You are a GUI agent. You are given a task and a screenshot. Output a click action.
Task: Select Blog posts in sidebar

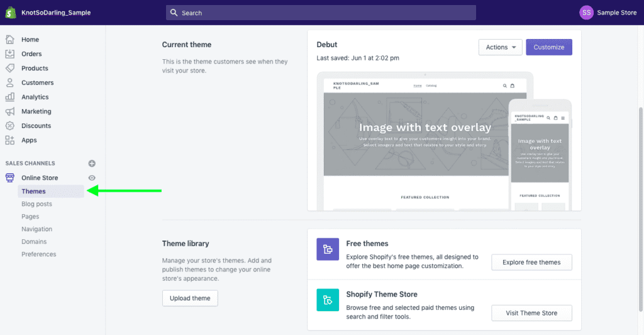click(36, 204)
